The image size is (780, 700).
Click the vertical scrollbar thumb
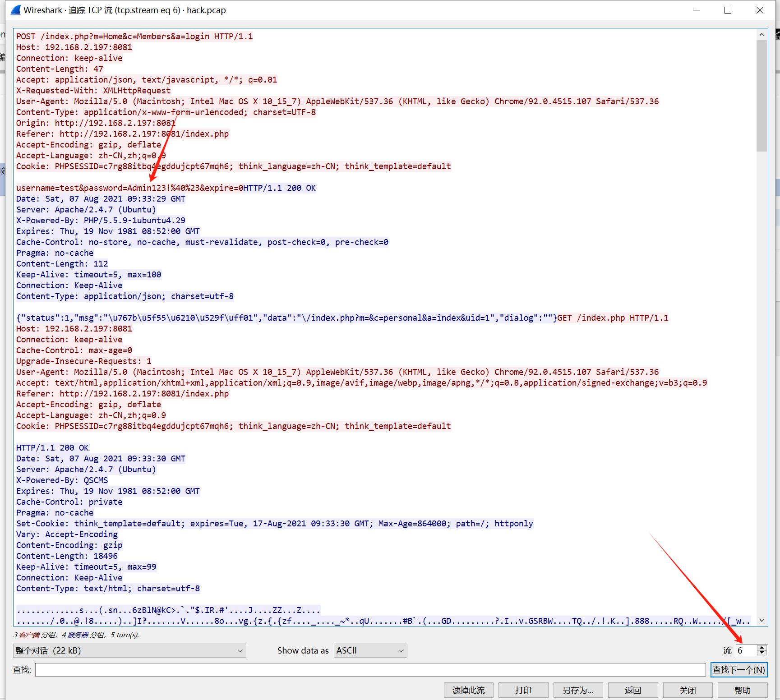(762, 96)
